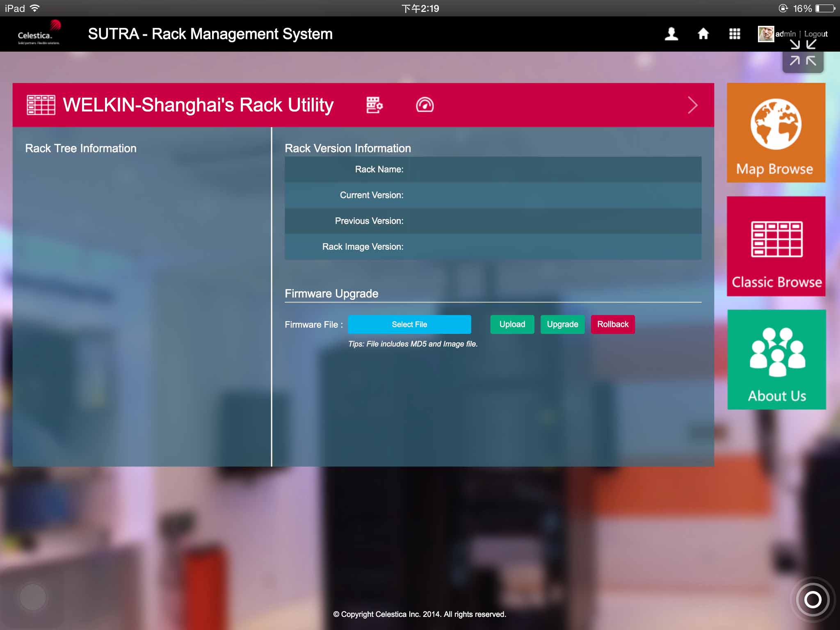Click the Celestica logo
Viewport: 840px width, 630px height.
39,33
